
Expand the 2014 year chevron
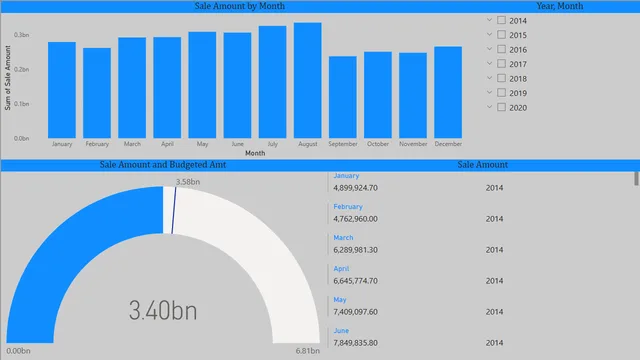tap(489, 20)
